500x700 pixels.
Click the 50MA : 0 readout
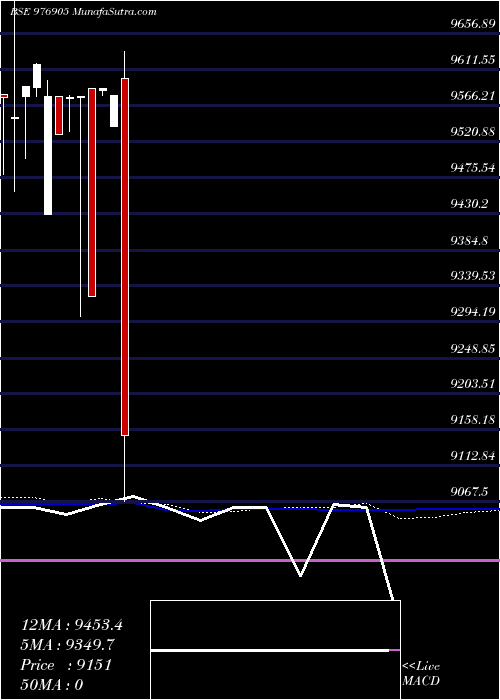[x=52, y=685]
